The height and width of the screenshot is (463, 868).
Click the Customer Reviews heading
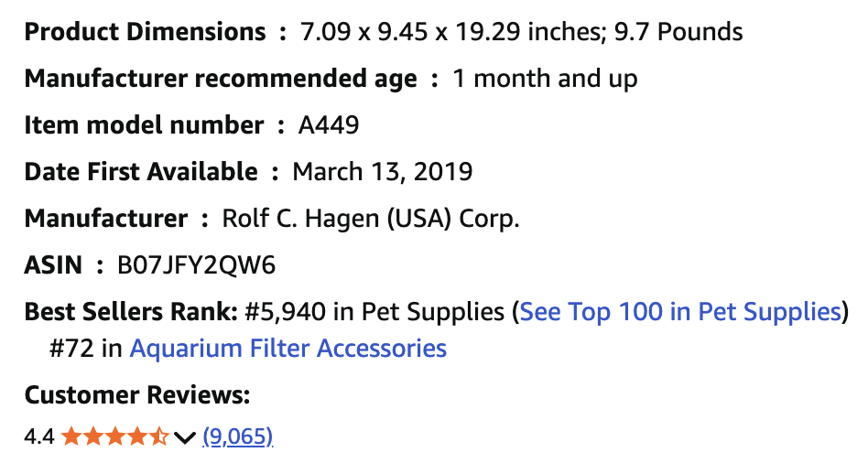click(137, 395)
